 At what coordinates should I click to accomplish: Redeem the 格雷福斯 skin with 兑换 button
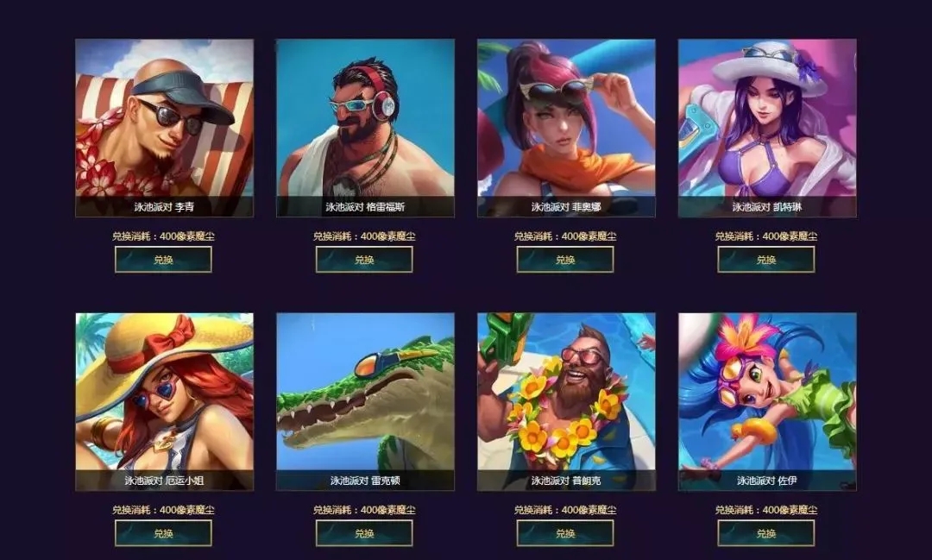click(364, 260)
